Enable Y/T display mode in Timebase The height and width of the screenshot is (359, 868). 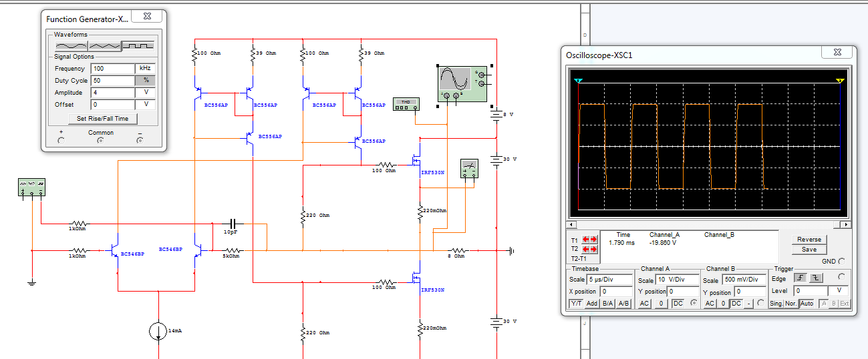pyautogui.click(x=575, y=304)
